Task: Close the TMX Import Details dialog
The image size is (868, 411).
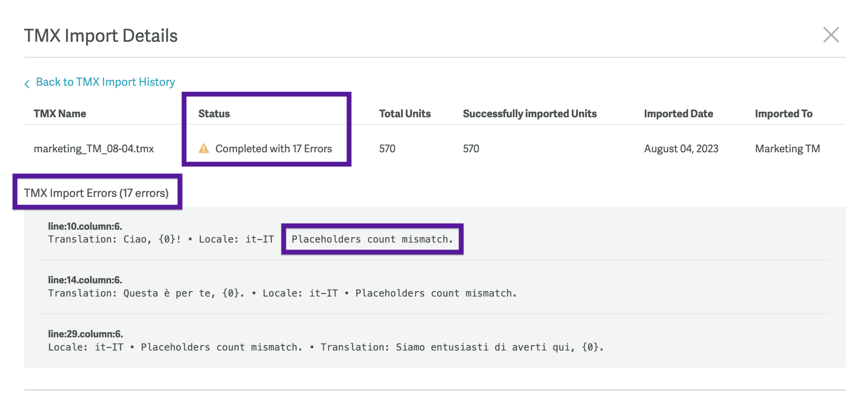Action: pyautogui.click(x=831, y=35)
